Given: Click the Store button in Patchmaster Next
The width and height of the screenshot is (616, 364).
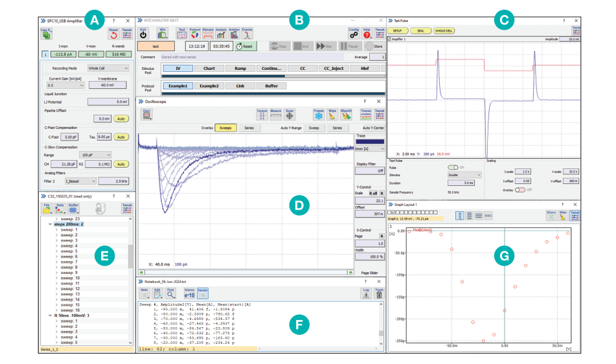Looking at the screenshot, I should tap(374, 47).
